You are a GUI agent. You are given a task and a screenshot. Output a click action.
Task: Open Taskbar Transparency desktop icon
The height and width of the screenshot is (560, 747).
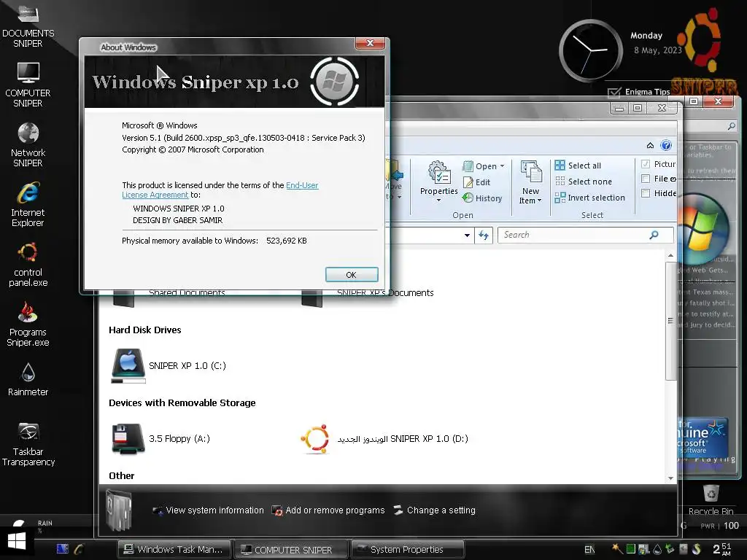pyautogui.click(x=28, y=444)
